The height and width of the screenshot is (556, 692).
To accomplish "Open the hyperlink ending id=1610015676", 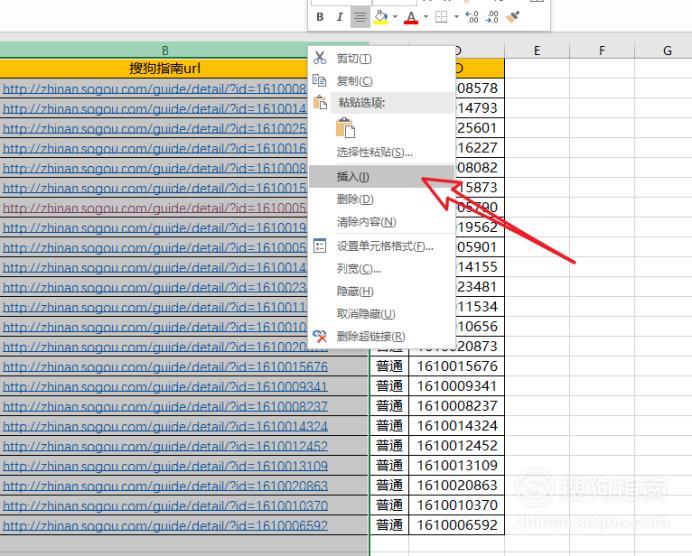I will point(165,367).
